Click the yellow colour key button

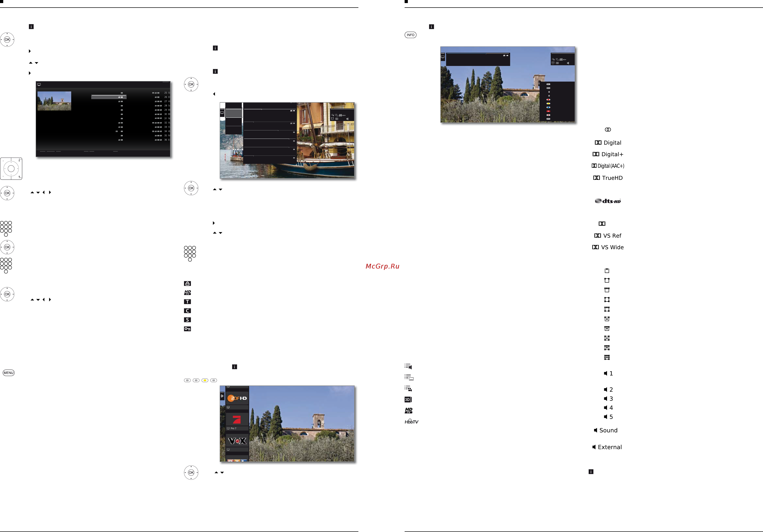(205, 381)
